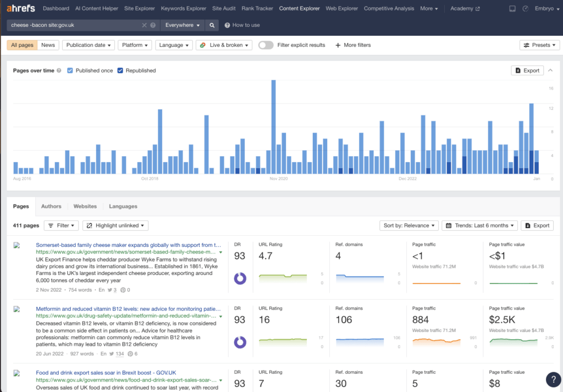Open Academy external link
The image size is (563, 392).
tap(465, 9)
